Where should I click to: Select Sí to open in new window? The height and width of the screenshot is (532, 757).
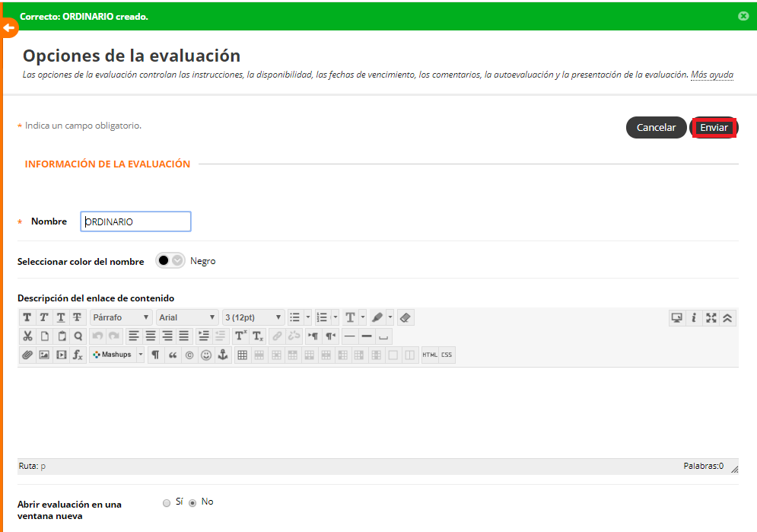pos(167,503)
